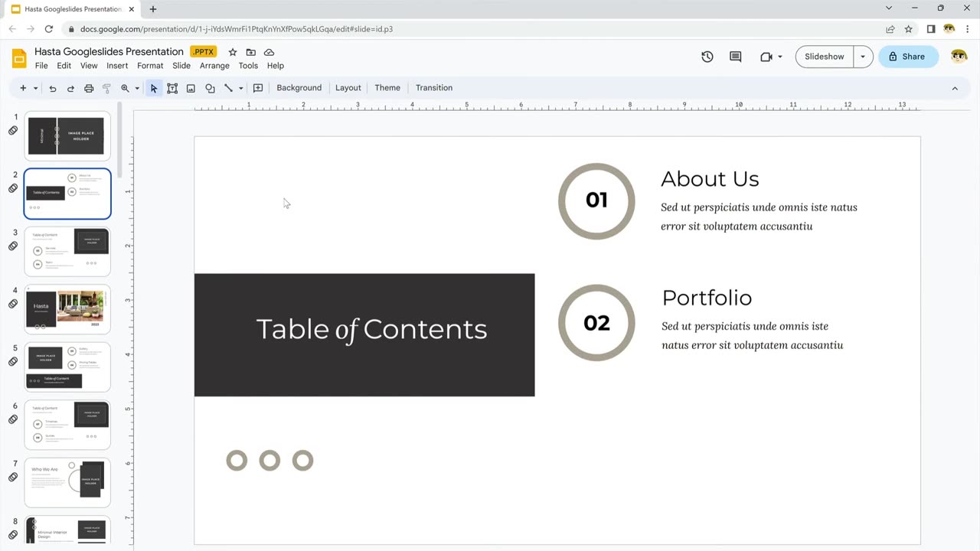Click the Add comment toolbar icon
Screen dimensions: 980x551
click(258, 88)
